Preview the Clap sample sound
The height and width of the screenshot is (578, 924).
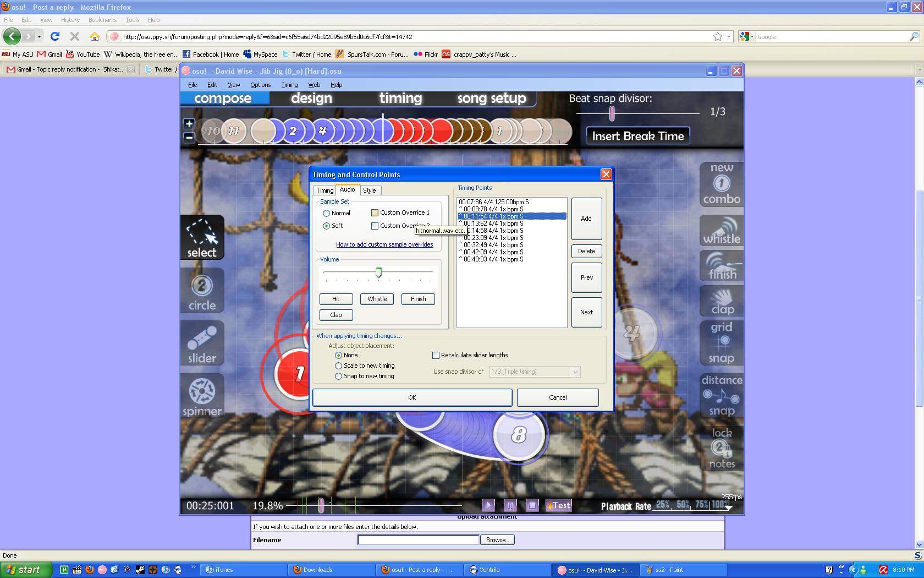335,315
